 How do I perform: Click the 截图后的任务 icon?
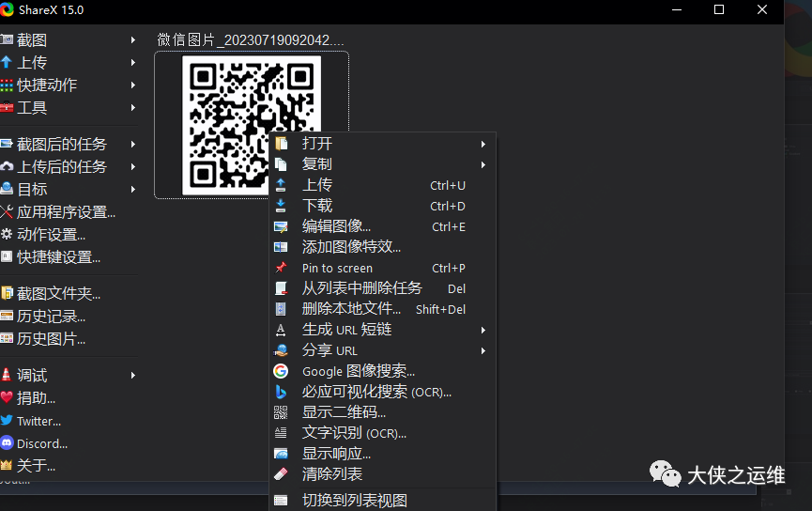click(7, 144)
